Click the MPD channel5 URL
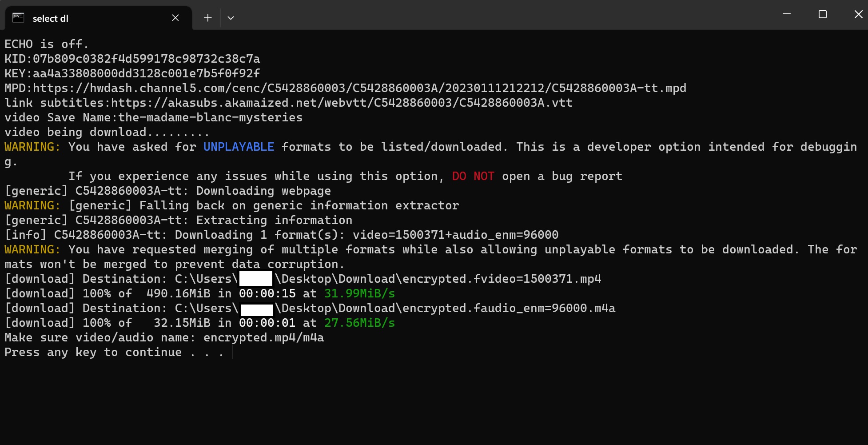The height and width of the screenshot is (445, 868). [360, 88]
